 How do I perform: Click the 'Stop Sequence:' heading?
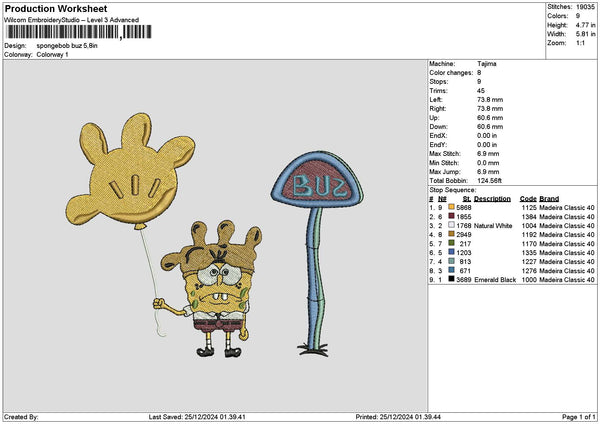pyautogui.click(x=453, y=190)
